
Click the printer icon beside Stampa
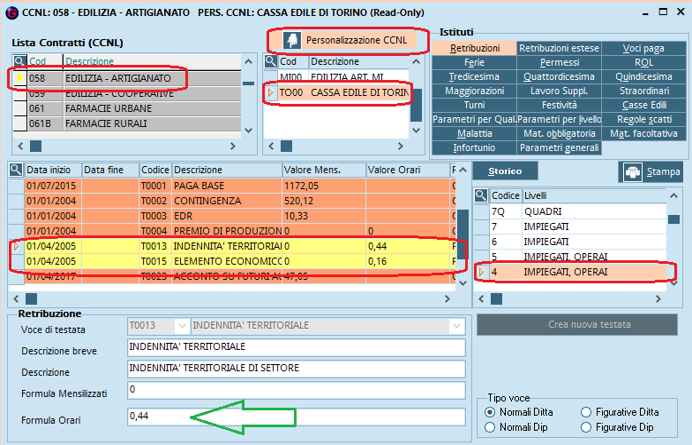point(632,172)
